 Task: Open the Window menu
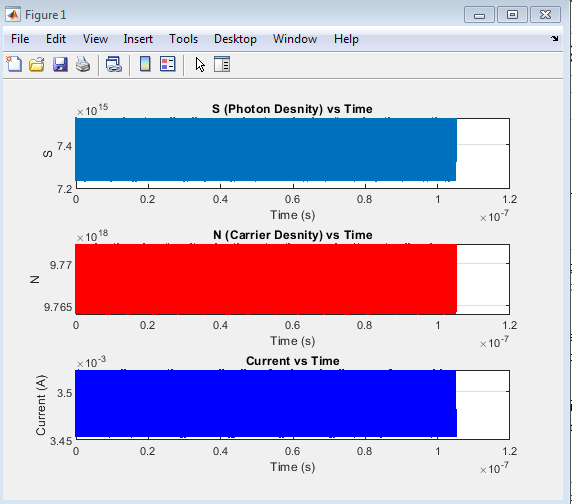click(x=295, y=39)
